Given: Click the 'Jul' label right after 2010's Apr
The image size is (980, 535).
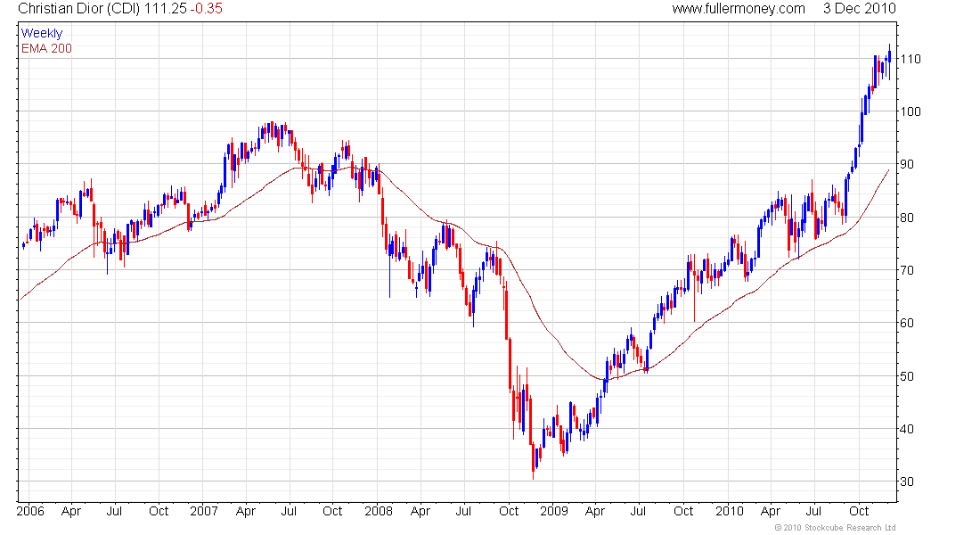Looking at the screenshot, I should pyautogui.click(x=813, y=511).
